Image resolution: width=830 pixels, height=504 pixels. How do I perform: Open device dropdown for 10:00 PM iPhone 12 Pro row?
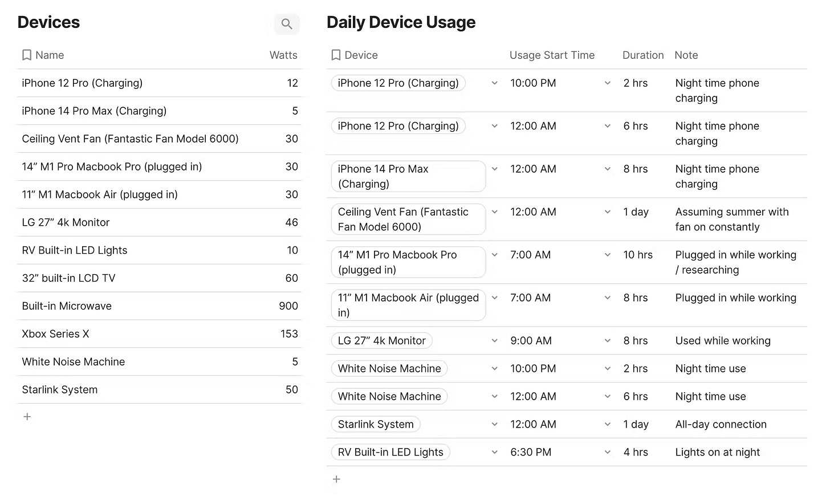coord(495,83)
